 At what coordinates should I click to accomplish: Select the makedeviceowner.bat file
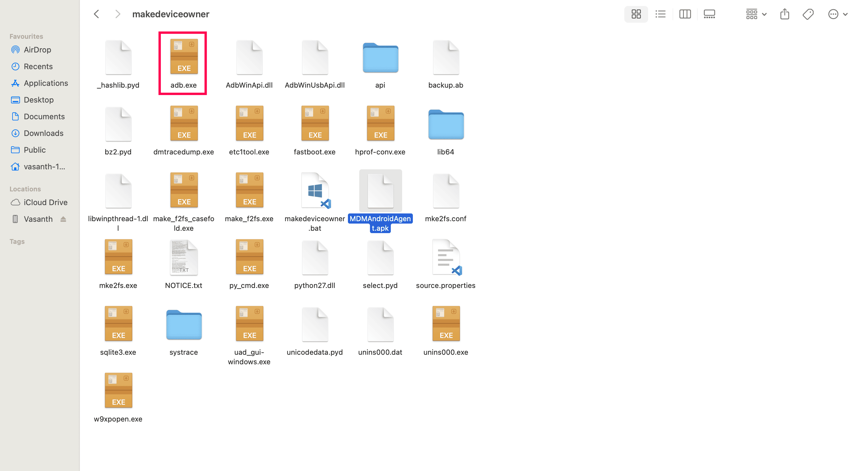coord(315,190)
